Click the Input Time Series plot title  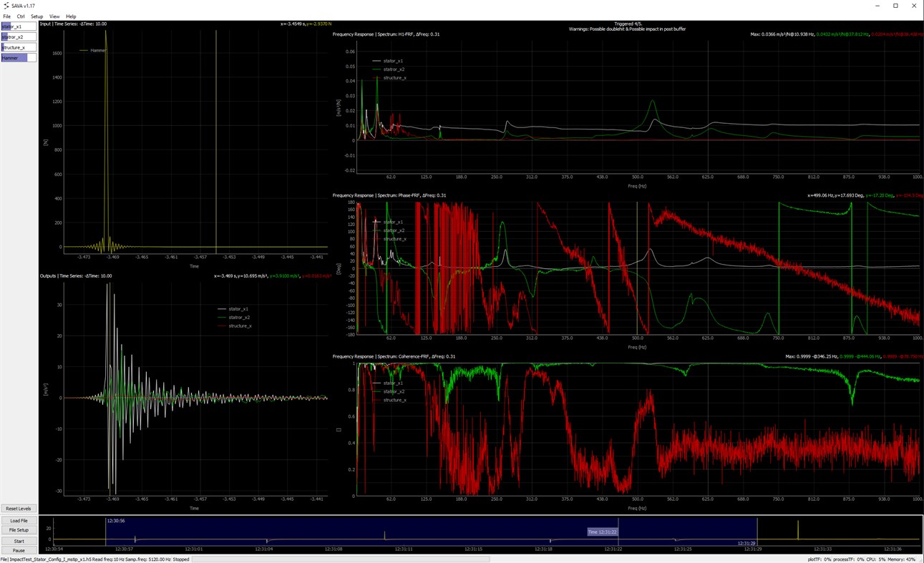point(73,24)
